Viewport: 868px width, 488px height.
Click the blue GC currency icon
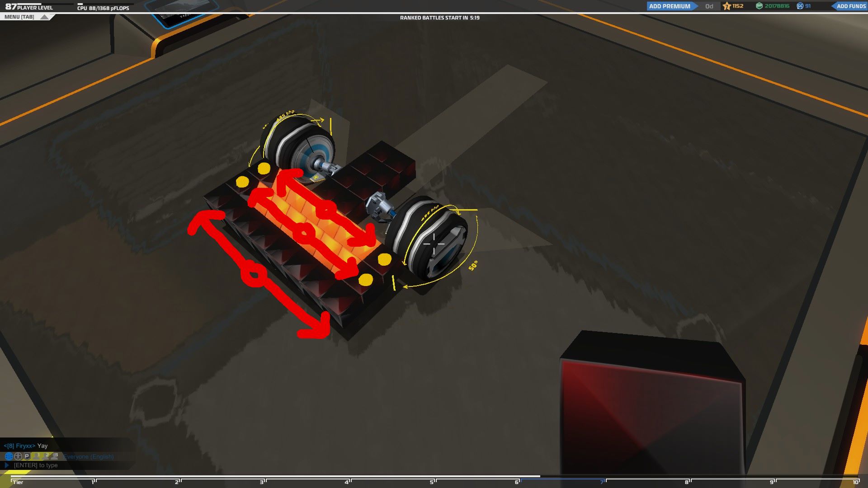click(800, 6)
